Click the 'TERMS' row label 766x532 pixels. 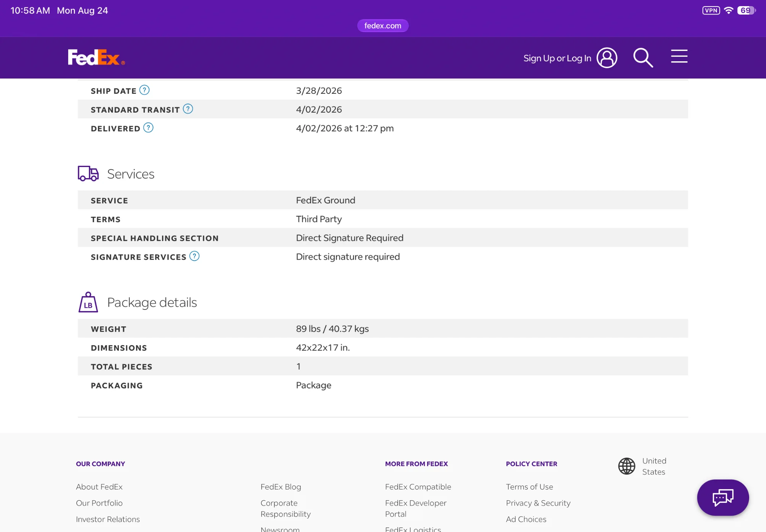pyautogui.click(x=106, y=219)
